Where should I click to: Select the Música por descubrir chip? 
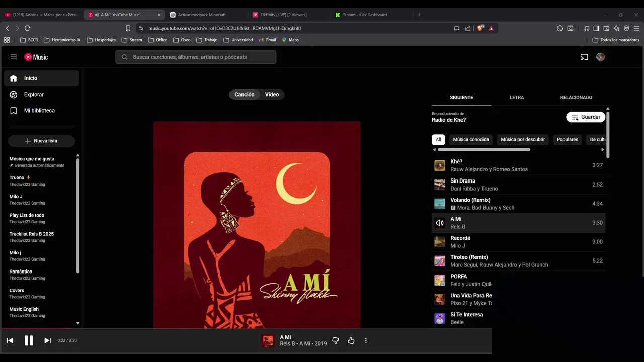(523, 140)
